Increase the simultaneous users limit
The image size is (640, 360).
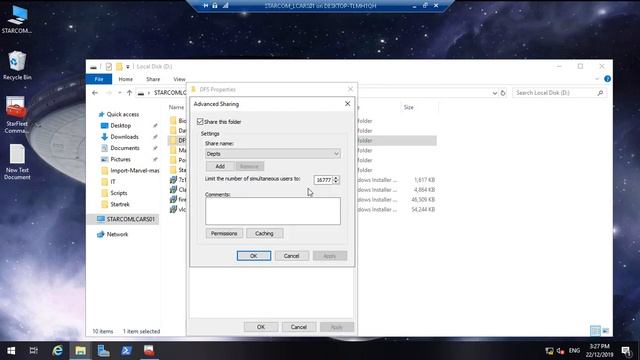[336, 178]
